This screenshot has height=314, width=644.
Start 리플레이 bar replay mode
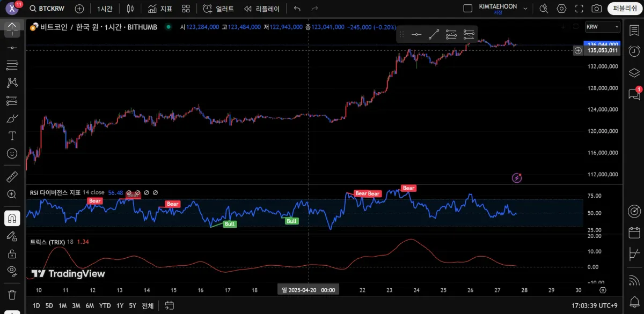(262, 9)
